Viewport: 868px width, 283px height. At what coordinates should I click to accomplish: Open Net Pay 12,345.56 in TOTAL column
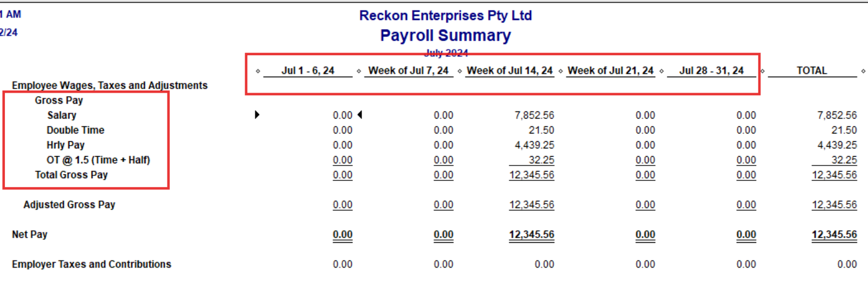point(834,234)
